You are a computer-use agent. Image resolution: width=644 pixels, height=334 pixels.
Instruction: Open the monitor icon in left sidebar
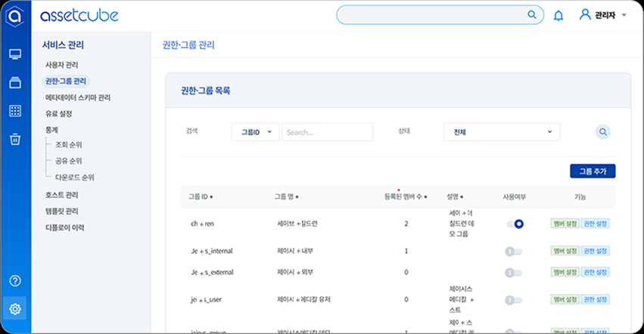15,54
